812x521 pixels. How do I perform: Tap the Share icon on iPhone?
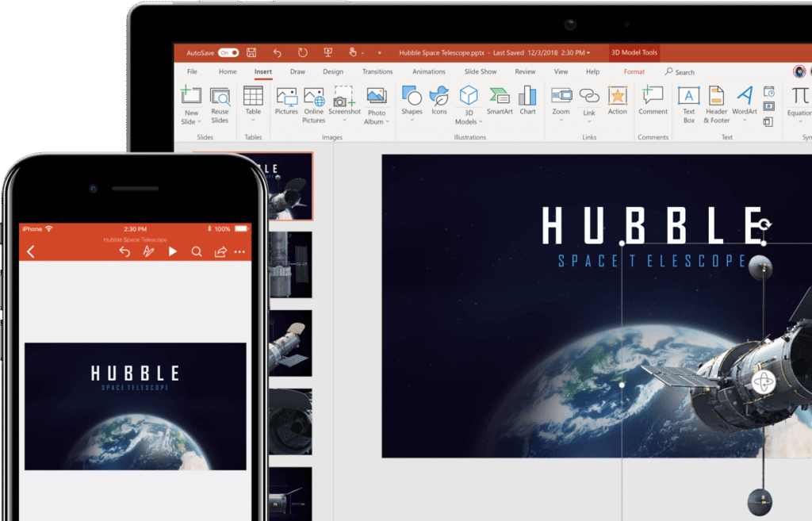220,251
